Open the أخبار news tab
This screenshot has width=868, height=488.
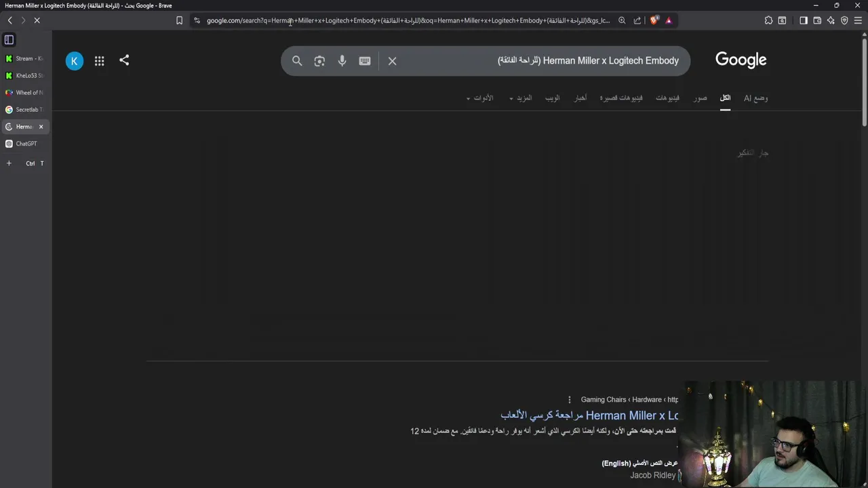(580, 98)
